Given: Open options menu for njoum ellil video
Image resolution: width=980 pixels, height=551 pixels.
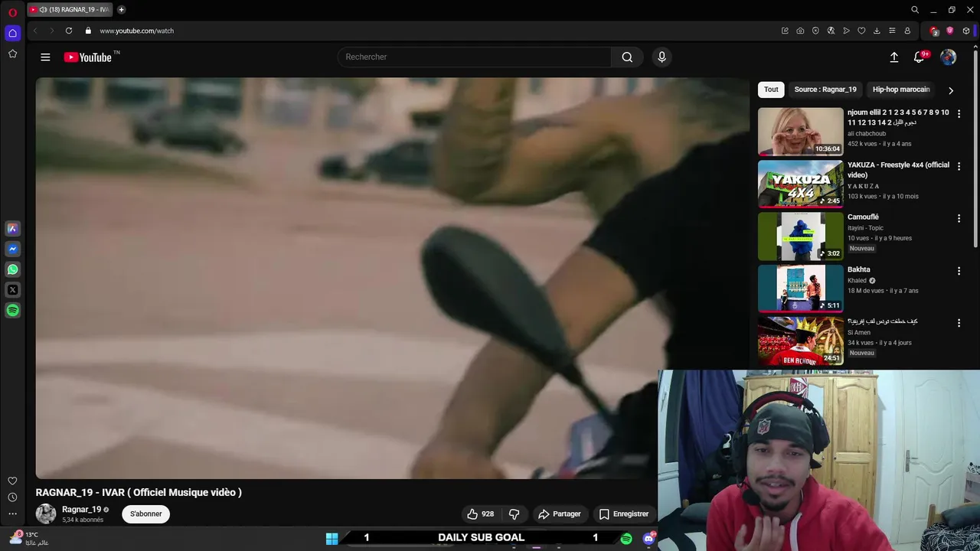Looking at the screenshot, I should (959, 113).
